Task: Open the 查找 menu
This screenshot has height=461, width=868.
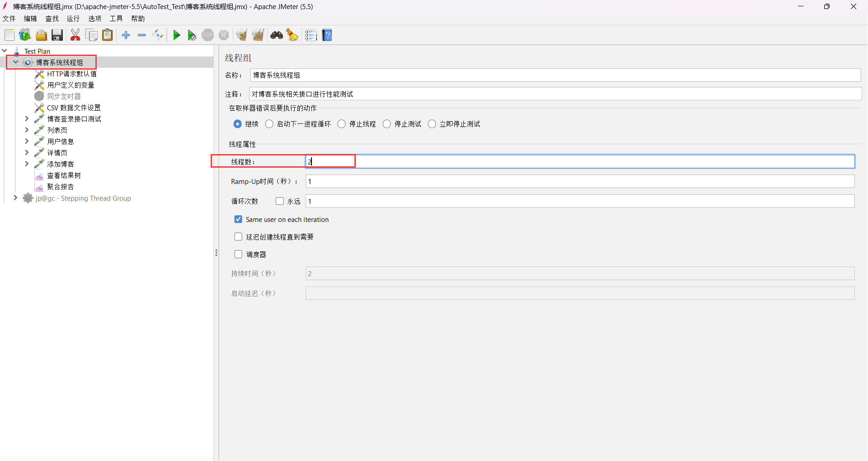Action: point(52,19)
